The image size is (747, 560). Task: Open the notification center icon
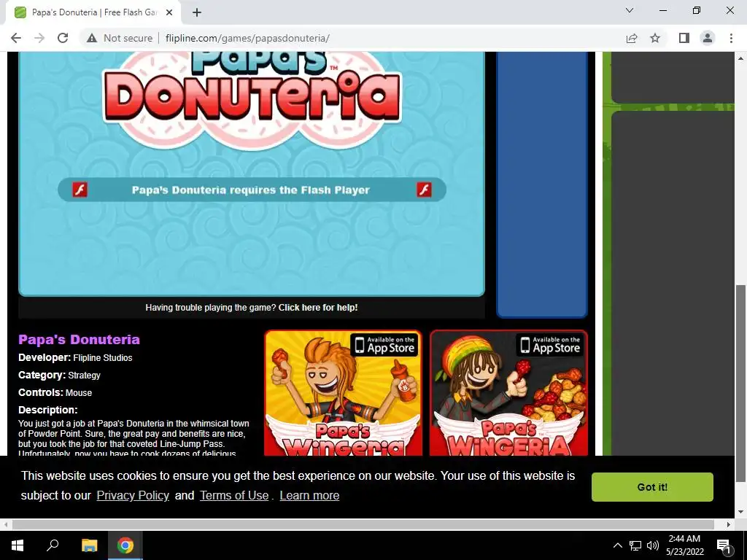pos(724,545)
